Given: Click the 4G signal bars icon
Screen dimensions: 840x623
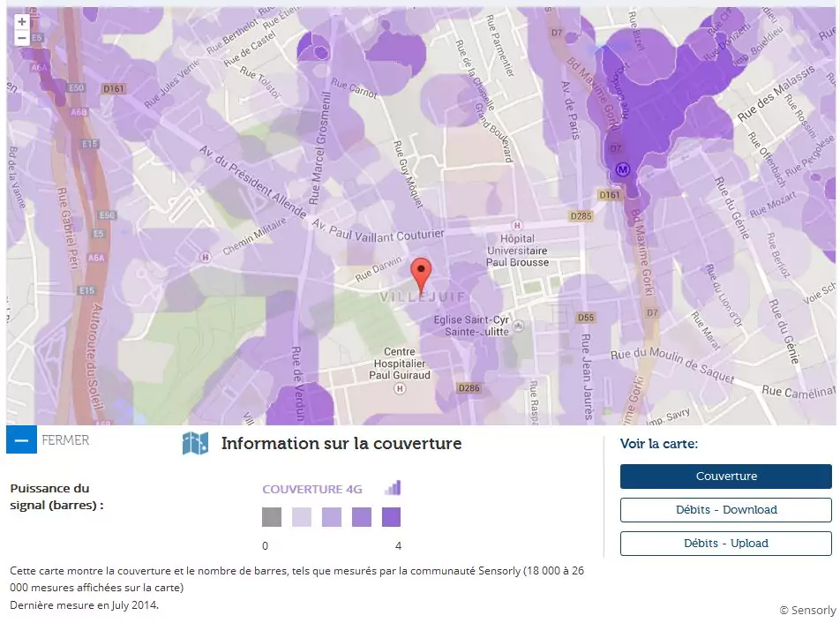Looking at the screenshot, I should tap(393, 488).
